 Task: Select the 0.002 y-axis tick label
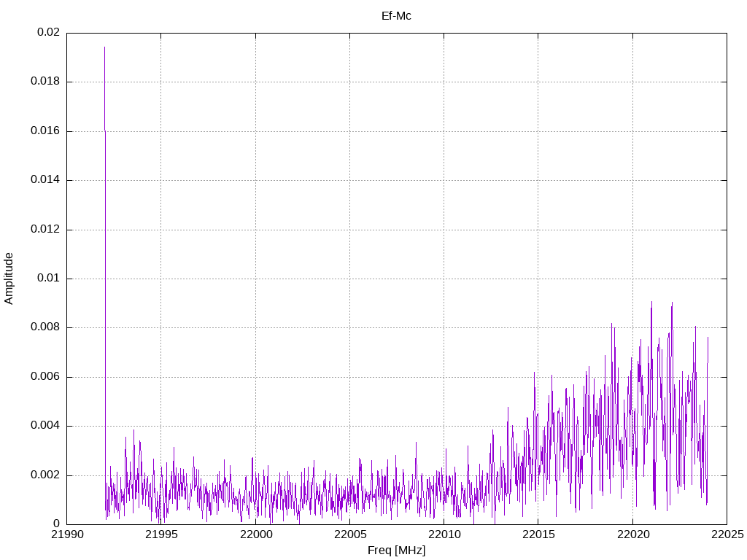click(45, 475)
